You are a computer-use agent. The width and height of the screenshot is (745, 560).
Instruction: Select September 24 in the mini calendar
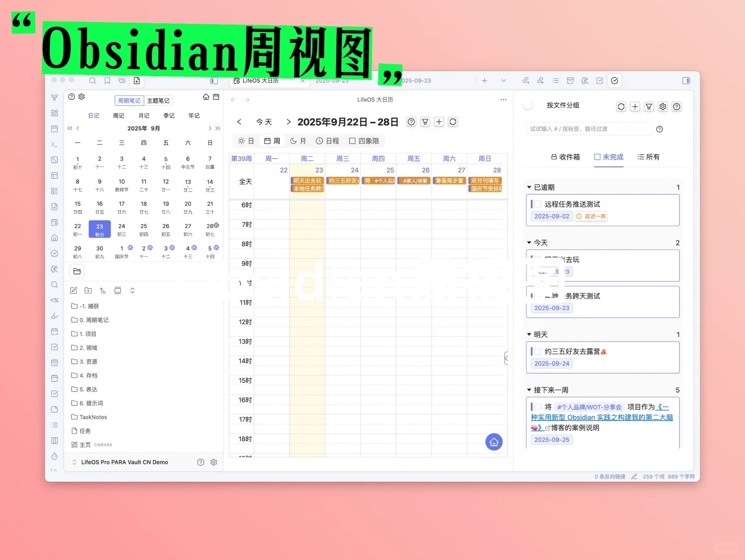122,229
